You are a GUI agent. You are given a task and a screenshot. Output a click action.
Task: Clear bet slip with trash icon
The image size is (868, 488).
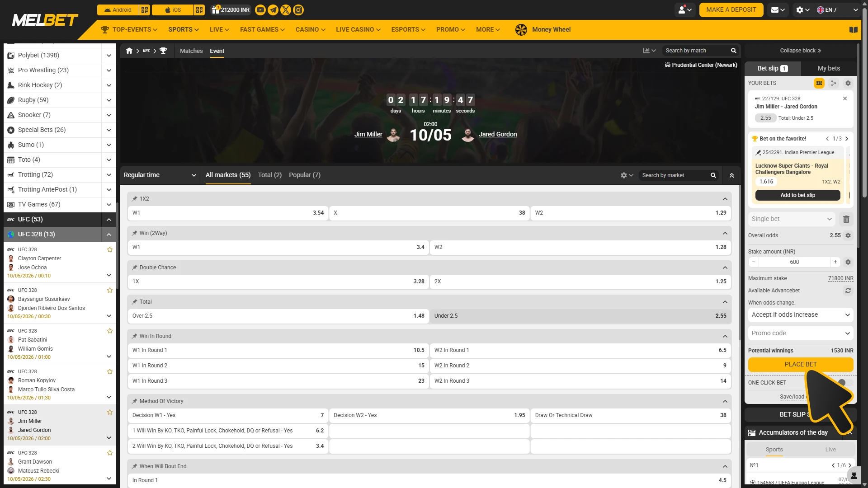(x=846, y=219)
